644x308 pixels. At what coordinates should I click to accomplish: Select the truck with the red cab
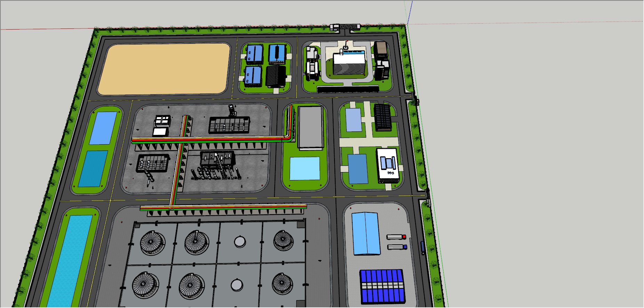(396, 237)
